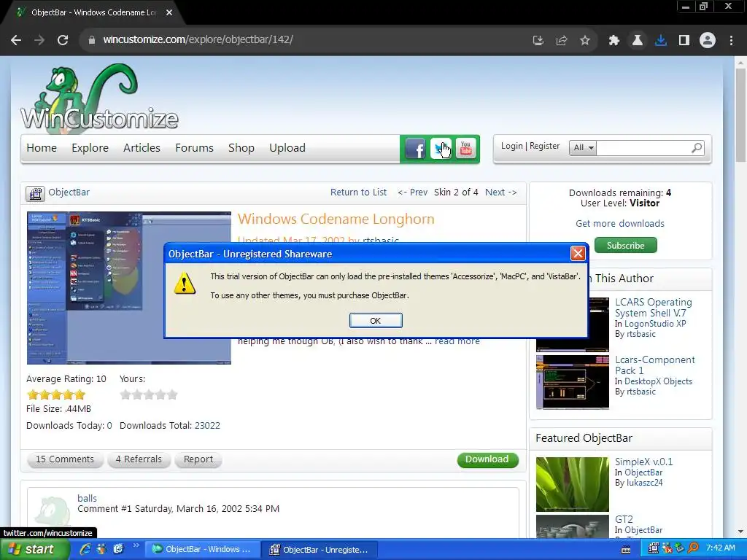
Task: Open Chrome Labs flask icon
Action: (638, 41)
